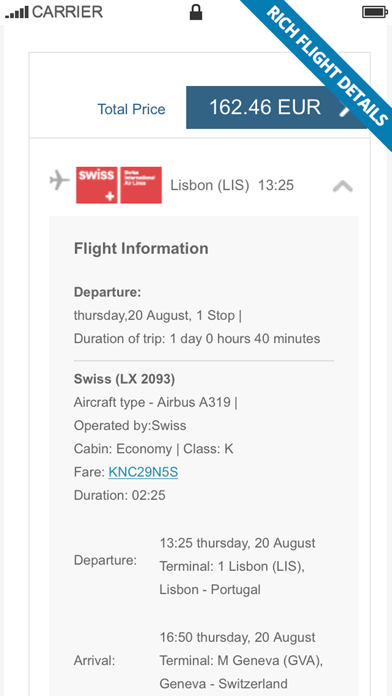Tap the lock icon in the status bar
This screenshot has width=392, height=696.
pos(196,12)
